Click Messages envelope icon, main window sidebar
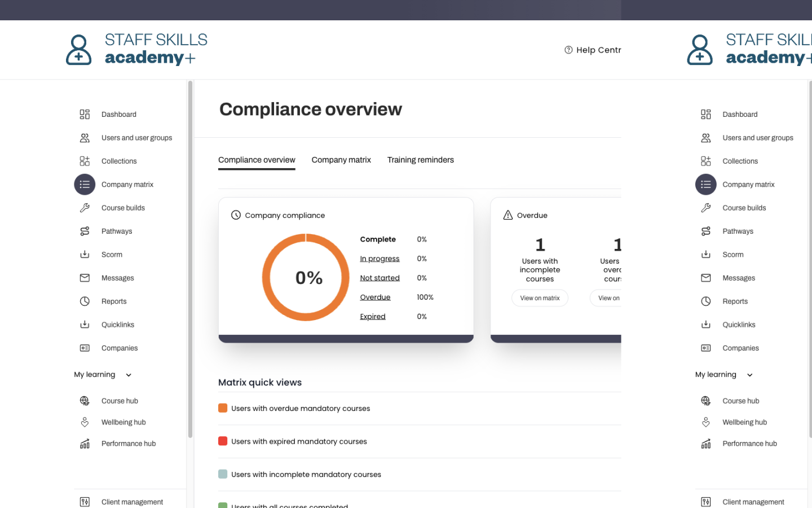 (85, 278)
